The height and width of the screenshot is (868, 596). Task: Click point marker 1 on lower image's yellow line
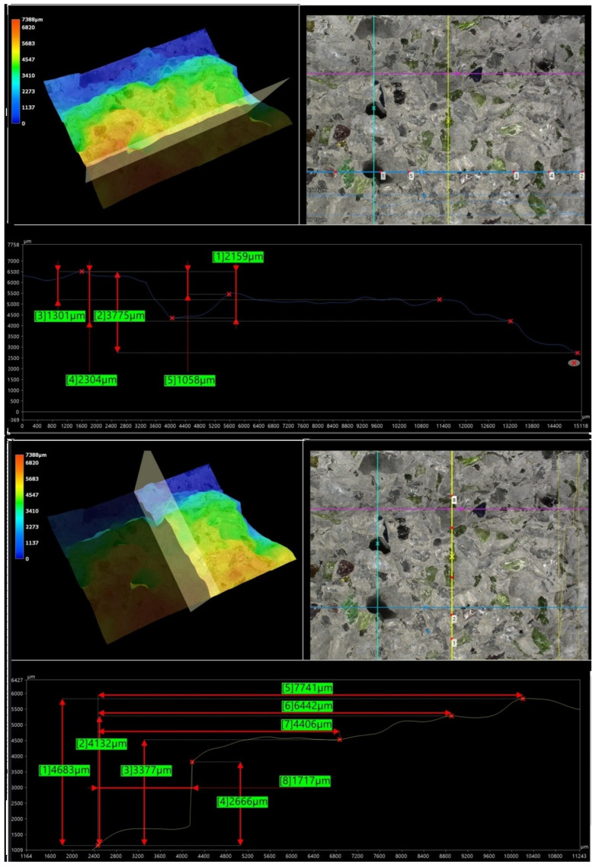453,643
